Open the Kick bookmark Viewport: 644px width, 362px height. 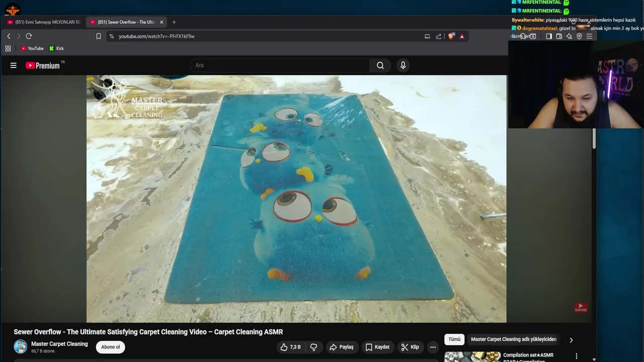[x=56, y=48]
